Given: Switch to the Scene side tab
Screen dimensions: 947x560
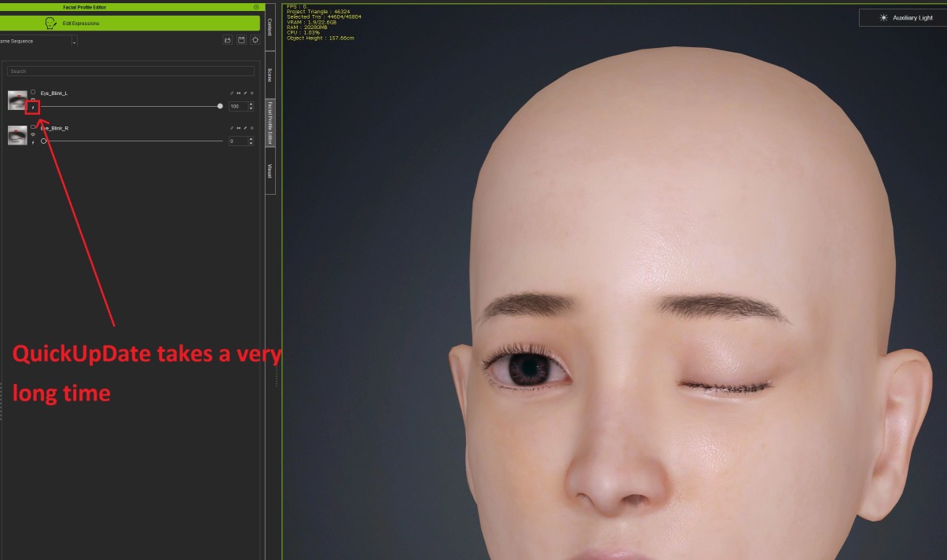Looking at the screenshot, I should click(x=270, y=75).
